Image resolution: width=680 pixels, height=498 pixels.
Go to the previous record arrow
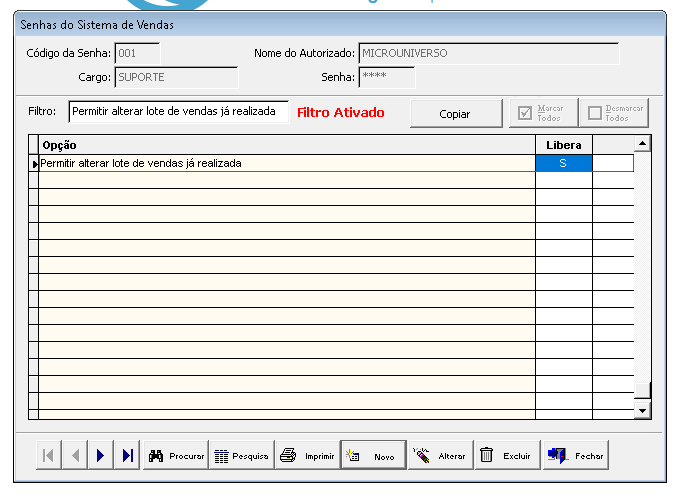74,456
